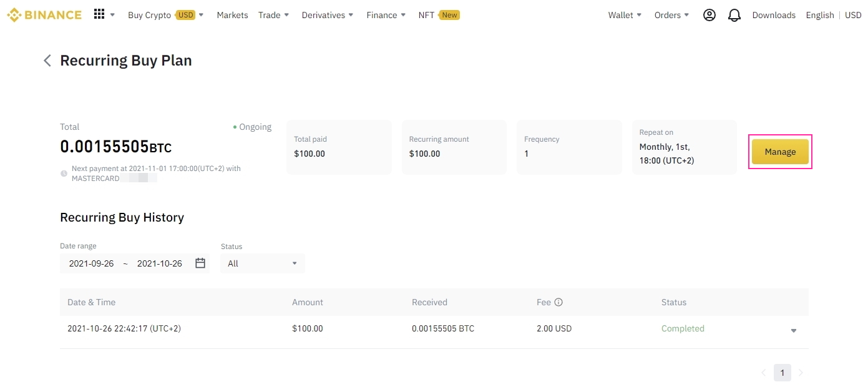This screenshot has height=387, width=868.
Task: Go to the Markets page
Action: pos(232,15)
